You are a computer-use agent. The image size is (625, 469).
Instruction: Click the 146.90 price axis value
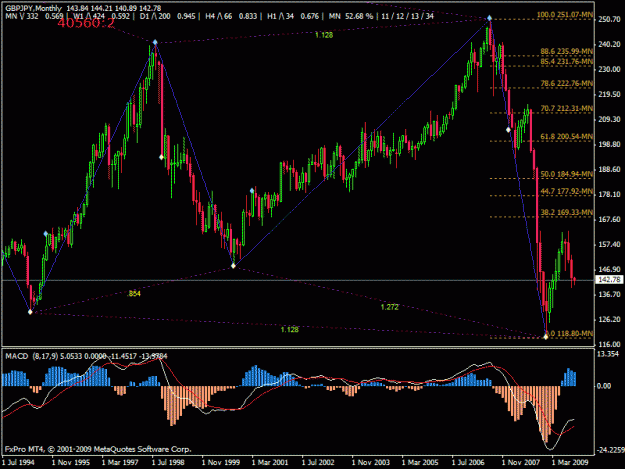coord(609,269)
